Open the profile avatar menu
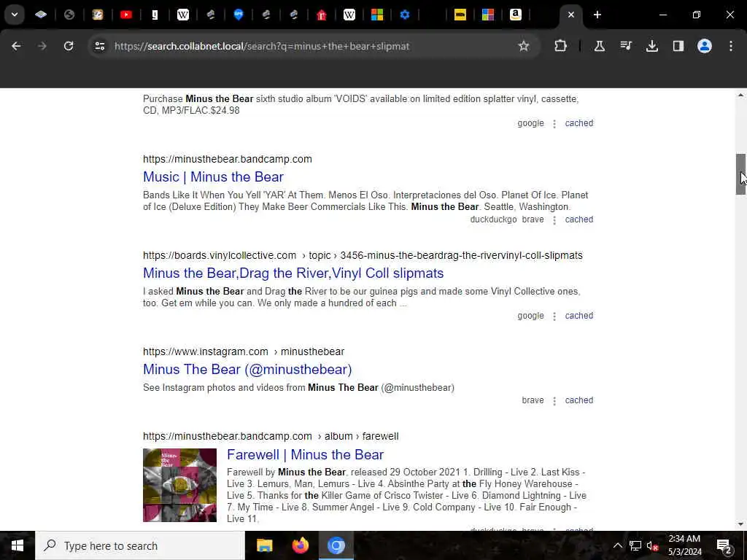Viewport: 747px width, 560px height. (x=705, y=46)
